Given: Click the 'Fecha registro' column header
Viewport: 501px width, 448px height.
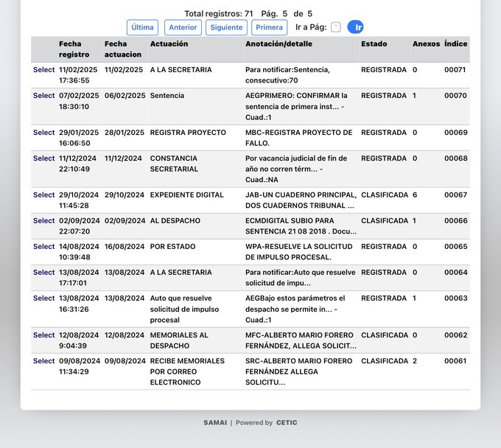Looking at the screenshot, I should coord(74,49).
